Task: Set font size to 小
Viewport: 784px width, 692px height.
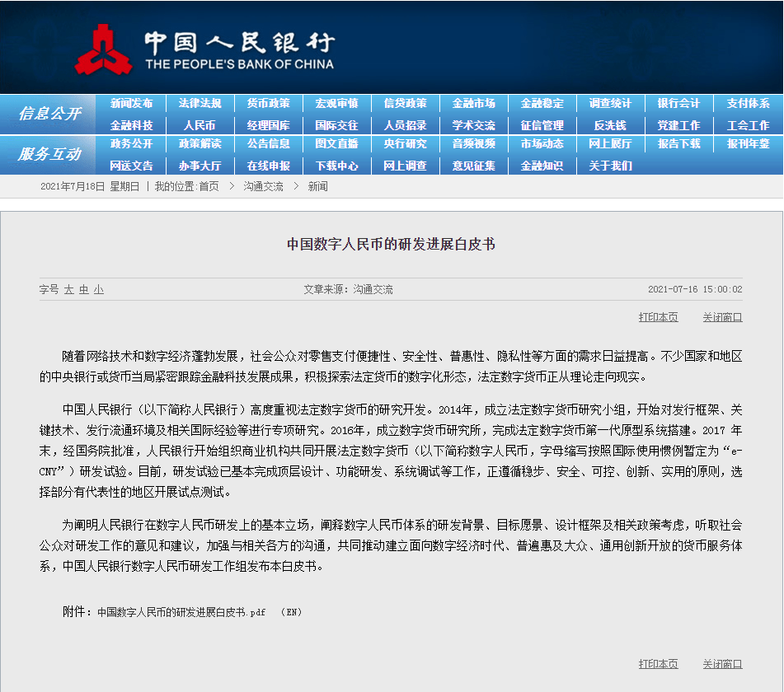Action: pyautogui.click(x=98, y=290)
